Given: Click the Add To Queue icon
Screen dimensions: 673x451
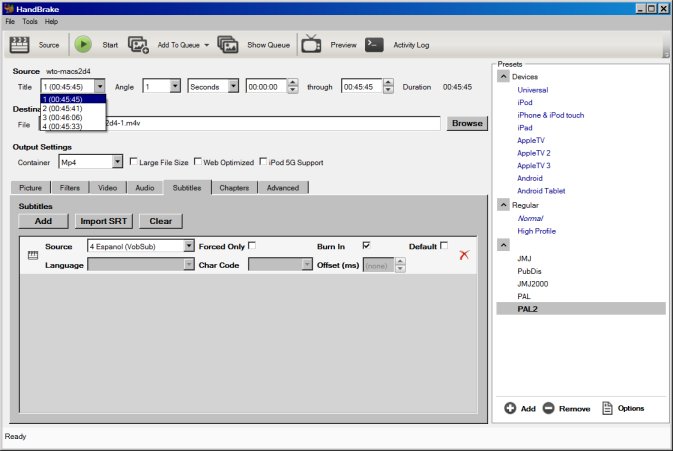Looking at the screenshot, I should (x=139, y=44).
